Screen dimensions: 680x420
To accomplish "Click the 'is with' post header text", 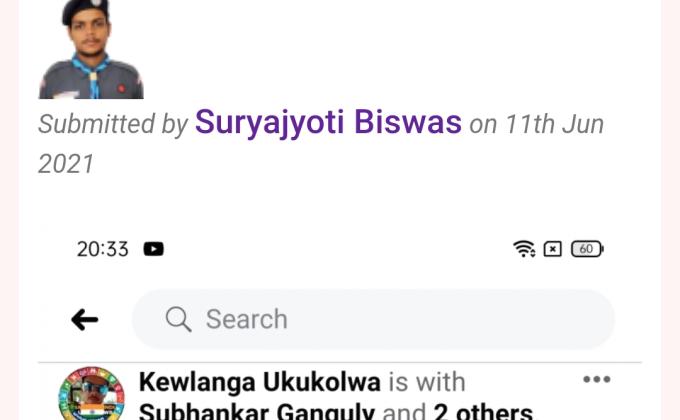I will (427, 382).
